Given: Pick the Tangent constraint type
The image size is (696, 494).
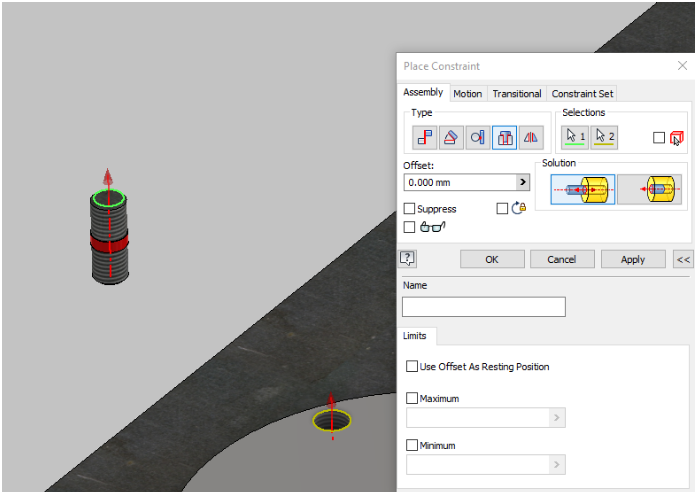Looking at the screenshot, I should pos(478,137).
